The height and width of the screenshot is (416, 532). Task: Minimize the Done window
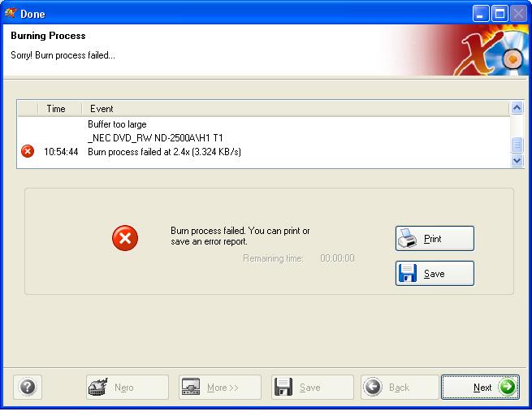click(x=481, y=14)
